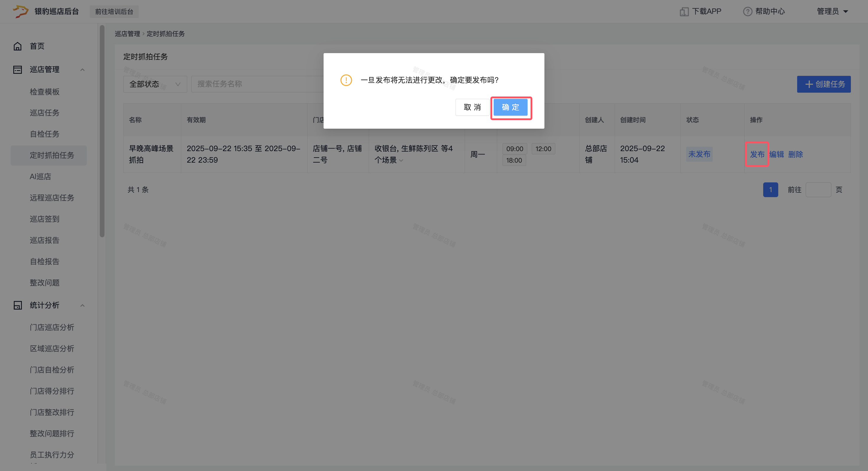Open the 管理员 account dropdown

[x=832, y=12]
